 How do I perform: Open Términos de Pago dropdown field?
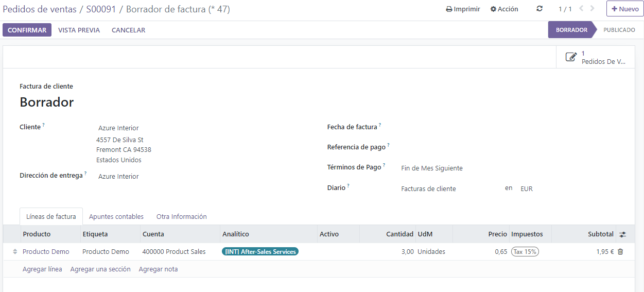pos(448,168)
